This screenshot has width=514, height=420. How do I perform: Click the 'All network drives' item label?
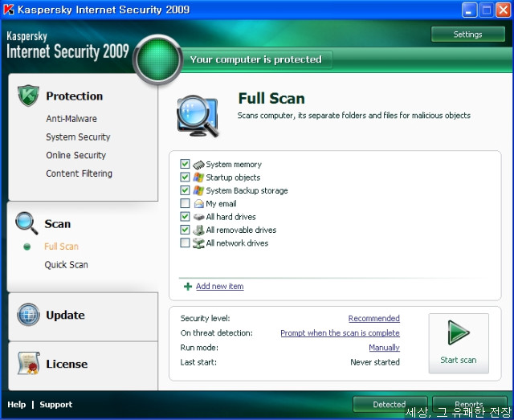coord(237,243)
